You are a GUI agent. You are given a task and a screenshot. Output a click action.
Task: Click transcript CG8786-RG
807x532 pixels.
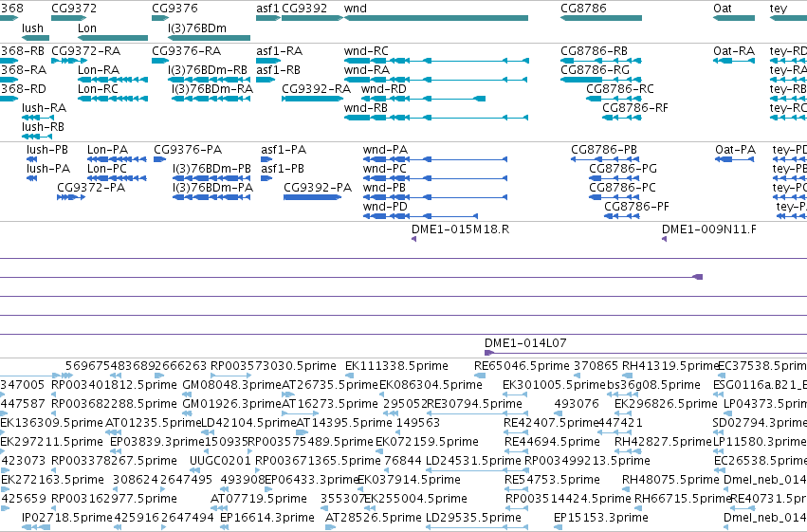pyautogui.click(x=601, y=80)
